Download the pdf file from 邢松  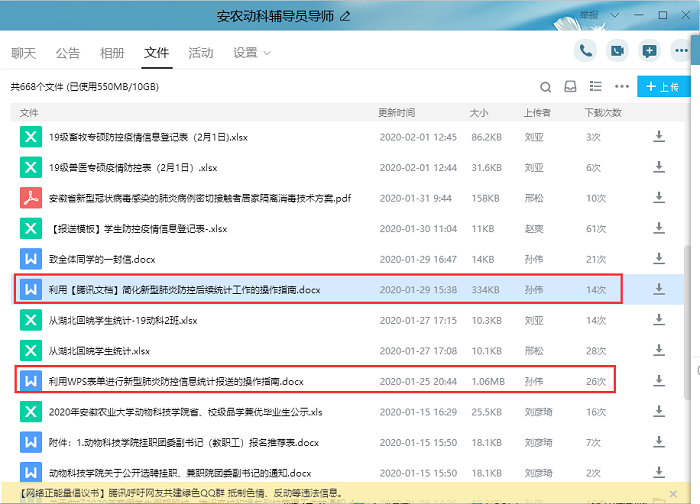click(x=659, y=198)
